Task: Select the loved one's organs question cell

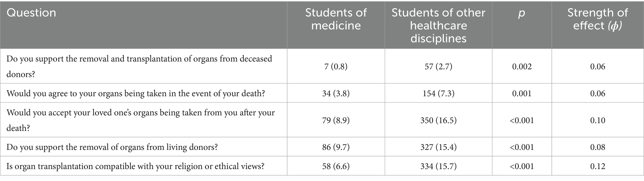Action: pyautogui.click(x=141, y=120)
